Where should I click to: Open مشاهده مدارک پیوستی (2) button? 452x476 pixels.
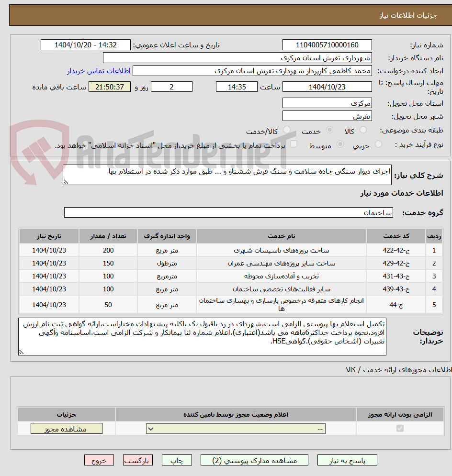(x=254, y=460)
